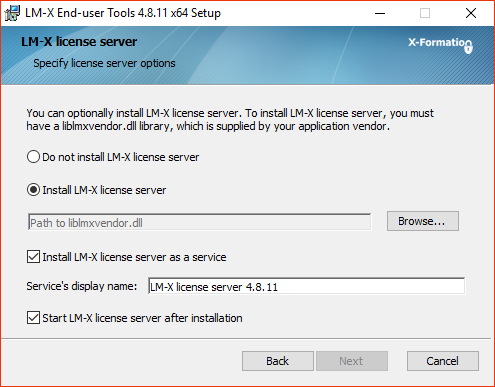The width and height of the screenshot is (495, 387).
Task: Minimize the Setup window
Action: (x=380, y=13)
